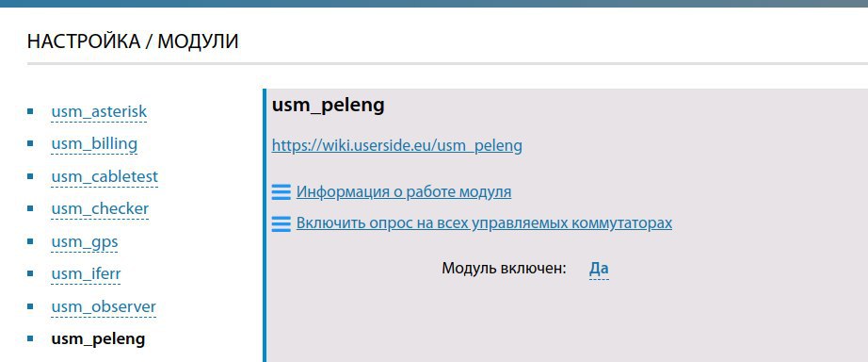Open Информация о работе модуля link
This screenshot has height=362, width=868.
point(404,191)
